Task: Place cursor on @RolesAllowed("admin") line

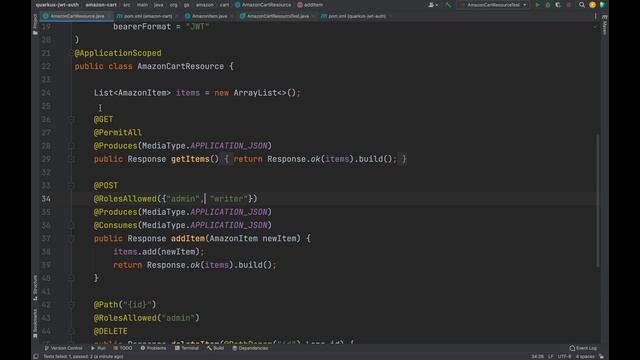Action: 147,318
